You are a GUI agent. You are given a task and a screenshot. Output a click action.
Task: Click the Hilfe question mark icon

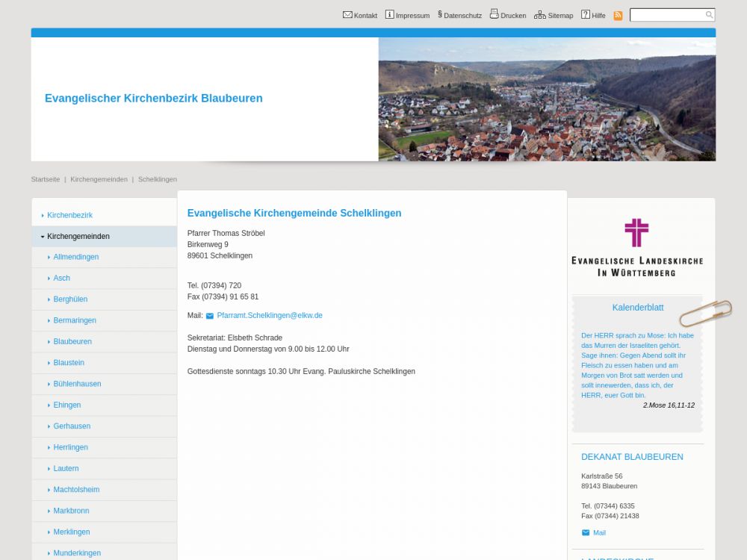(586, 14)
